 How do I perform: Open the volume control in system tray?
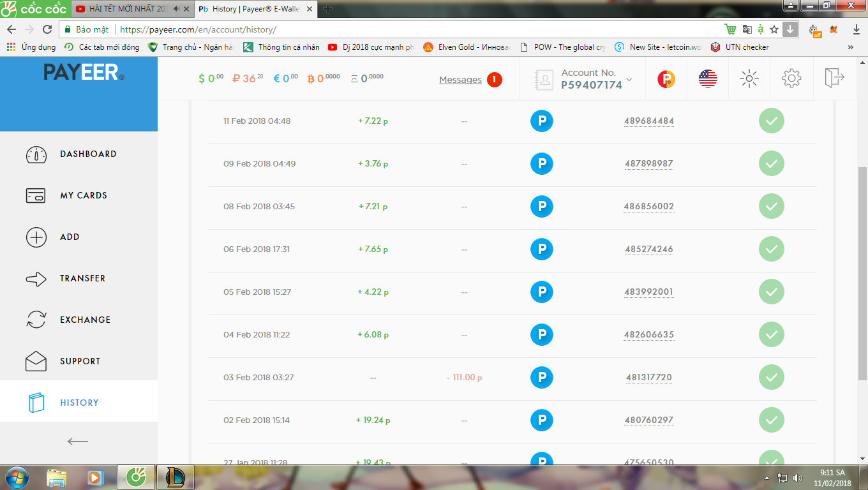coord(798,477)
